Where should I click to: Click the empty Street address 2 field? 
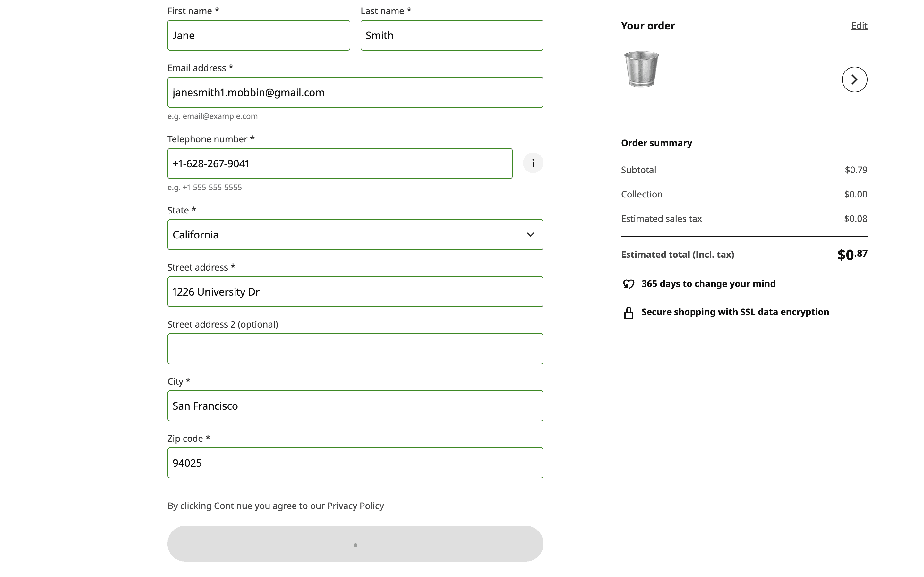(355, 349)
